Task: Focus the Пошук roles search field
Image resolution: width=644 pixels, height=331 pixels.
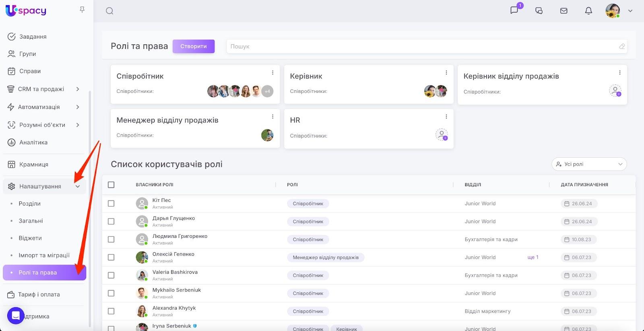Action: point(423,46)
